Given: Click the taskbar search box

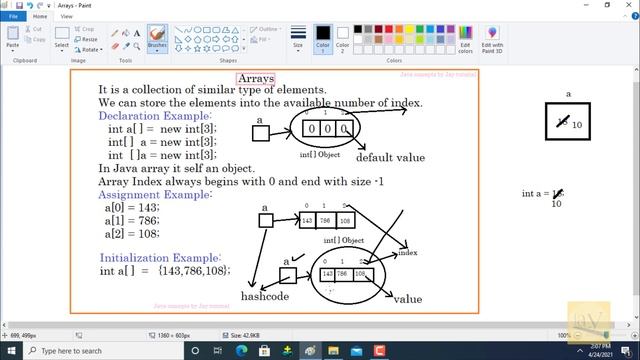Looking at the screenshot, I should pos(103,351).
